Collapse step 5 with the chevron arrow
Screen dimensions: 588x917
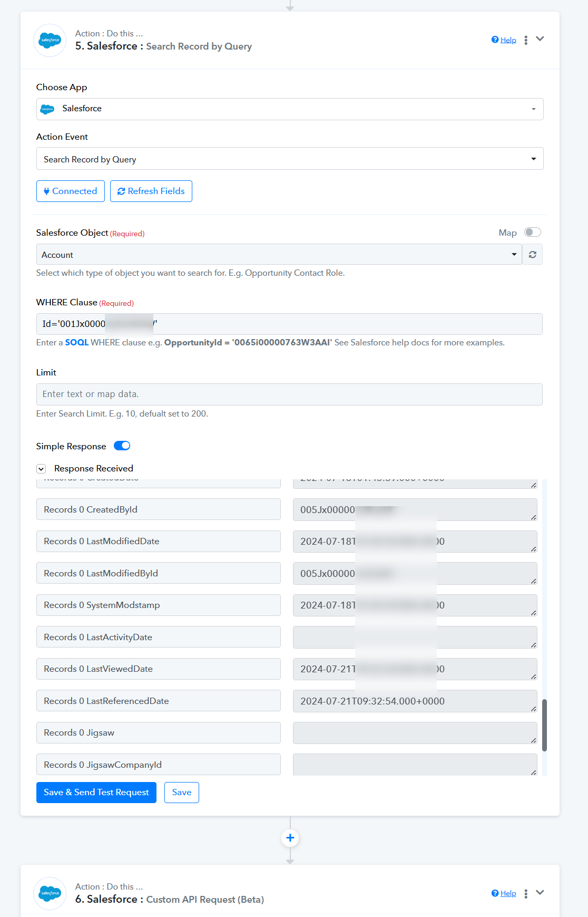coord(540,39)
